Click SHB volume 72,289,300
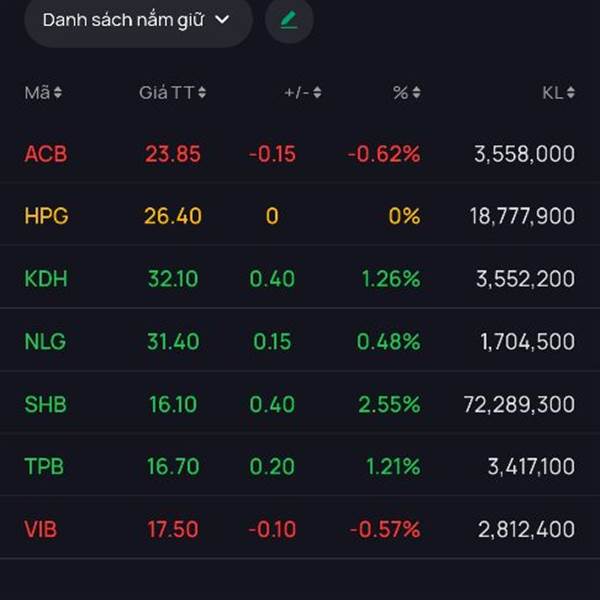Viewport: 600px width, 600px height. tap(519, 404)
